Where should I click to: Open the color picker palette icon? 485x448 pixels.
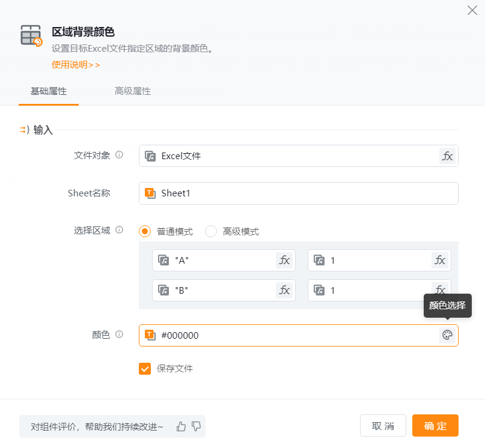click(x=447, y=335)
